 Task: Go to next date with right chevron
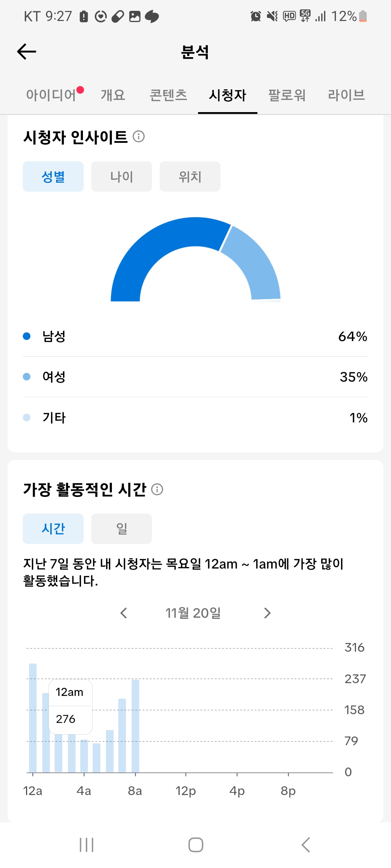click(x=267, y=613)
